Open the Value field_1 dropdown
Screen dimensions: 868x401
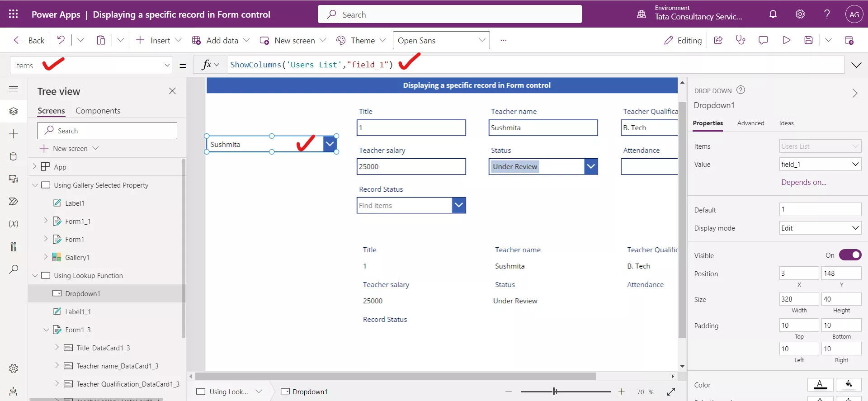click(x=820, y=164)
